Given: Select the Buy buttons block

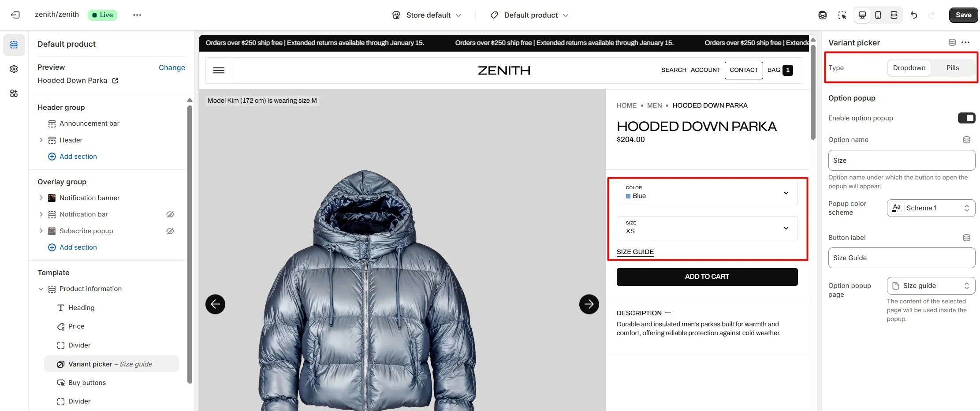Looking at the screenshot, I should coord(87,383).
